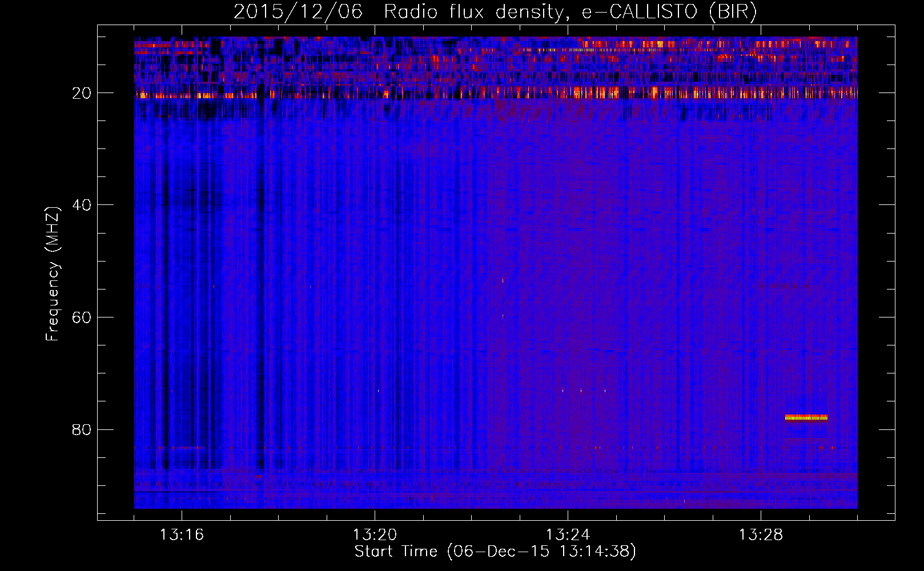The width and height of the screenshot is (924, 571).
Task: Click the 13:16 time tick label
Action: tap(182, 534)
